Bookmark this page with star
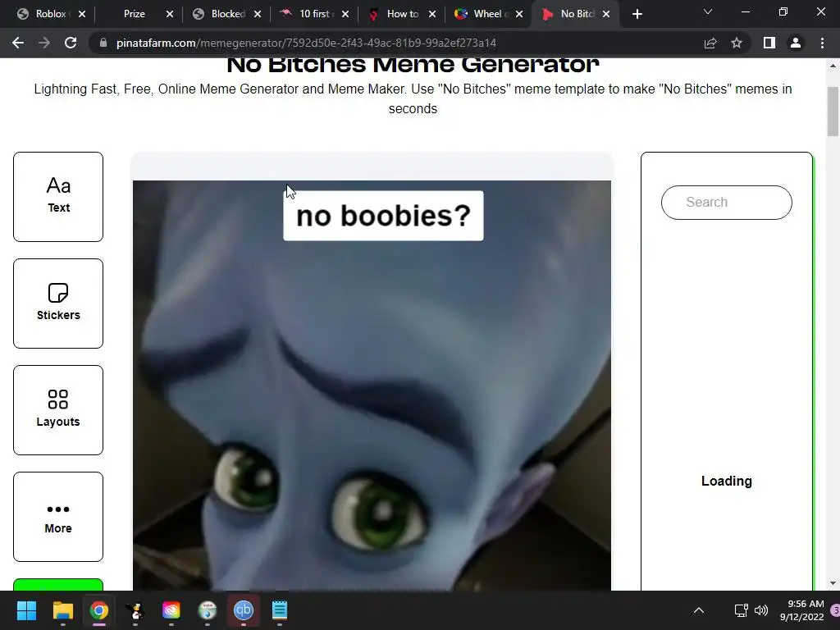 click(x=737, y=43)
